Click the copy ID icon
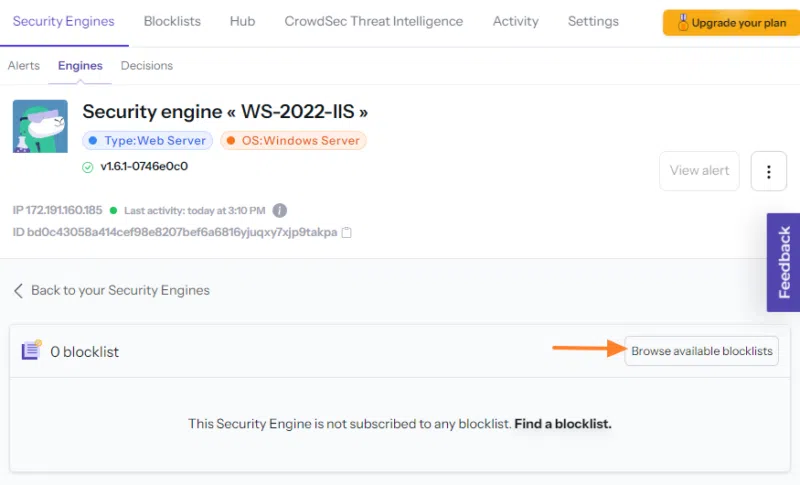This screenshot has height=485, width=800. (347, 233)
